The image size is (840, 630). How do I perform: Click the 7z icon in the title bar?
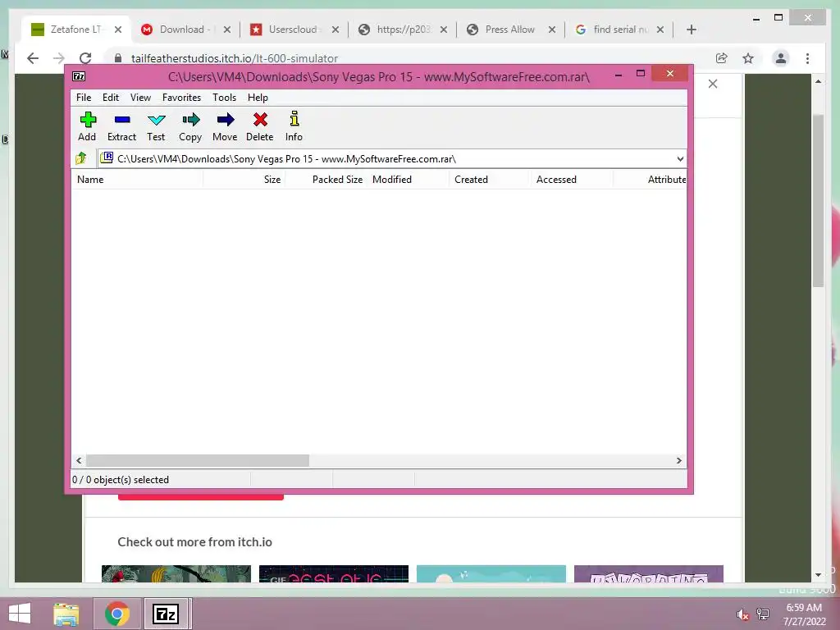(79, 76)
